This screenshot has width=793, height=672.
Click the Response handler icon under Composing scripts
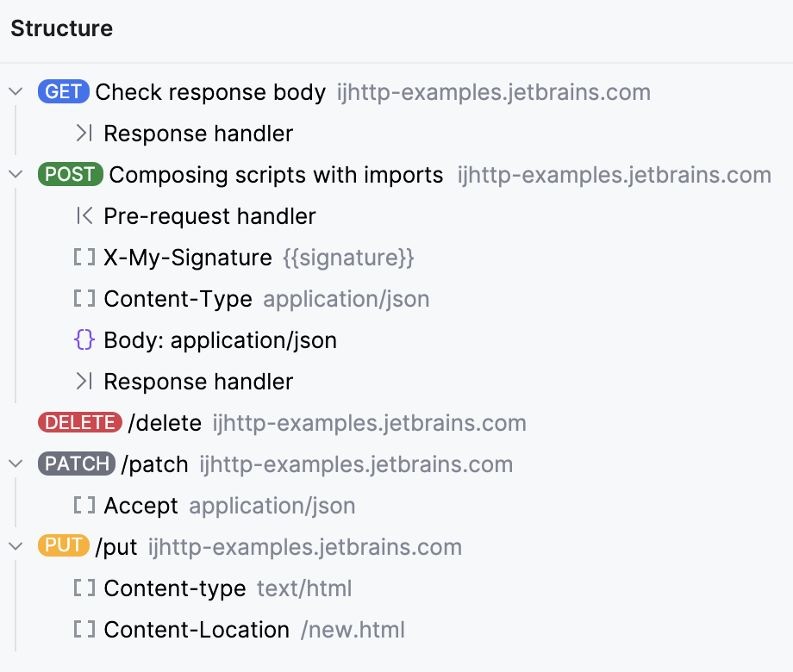coord(84,382)
